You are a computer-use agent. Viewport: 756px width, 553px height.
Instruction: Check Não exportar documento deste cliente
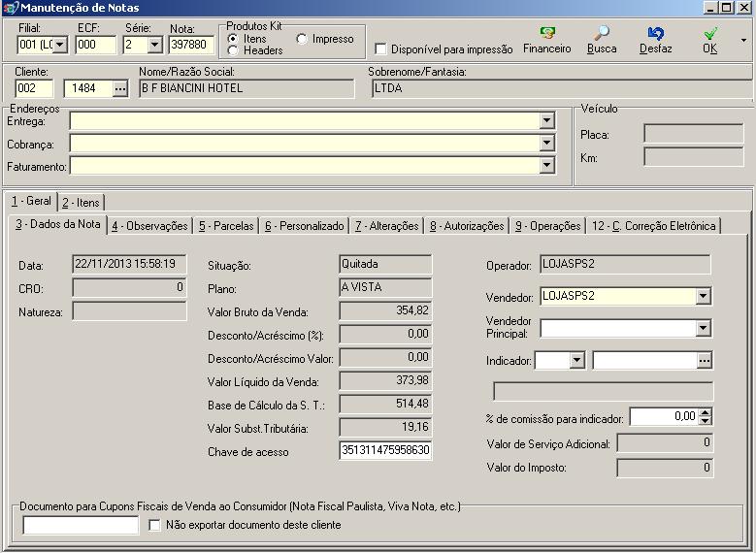pos(155,525)
